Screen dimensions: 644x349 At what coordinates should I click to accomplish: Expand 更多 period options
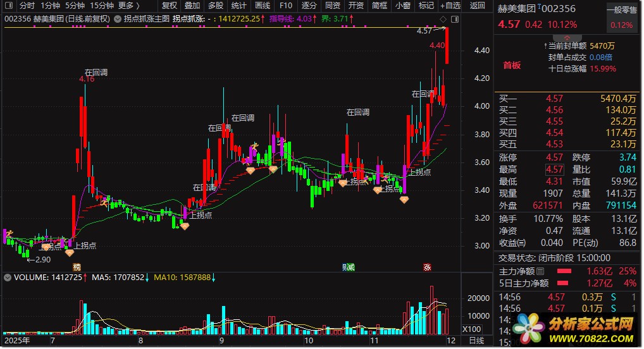pyautogui.click(x=128, y=5)
